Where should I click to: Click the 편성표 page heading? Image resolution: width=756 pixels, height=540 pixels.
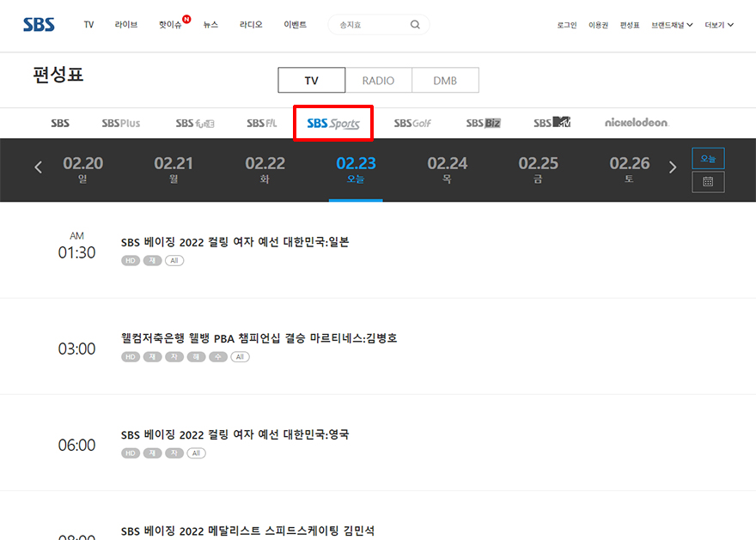point(58,75)
